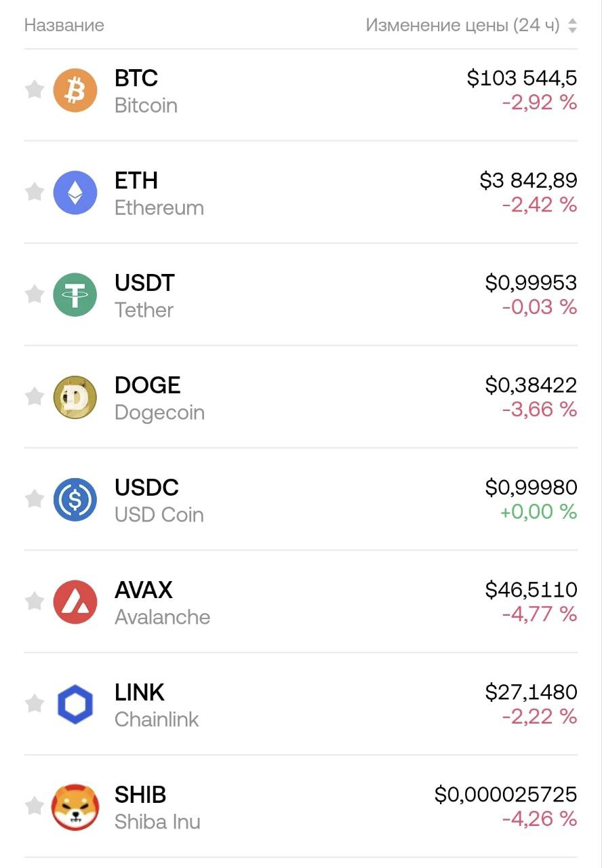Open the Bitcoin coin logo

point(75,90)
